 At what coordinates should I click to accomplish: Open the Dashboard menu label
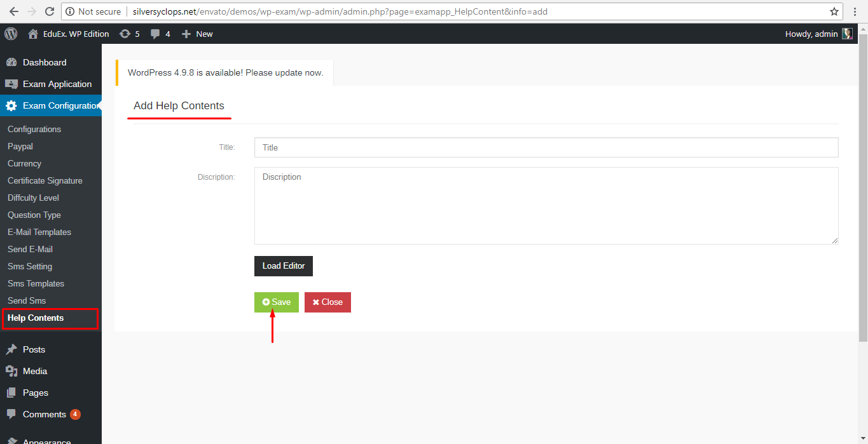tap(45, 62)
